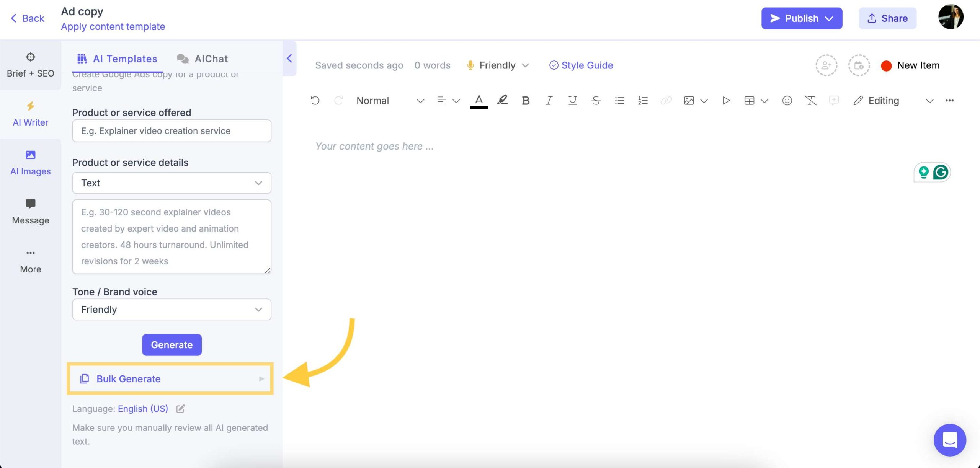This screenshot has width=980, height=468.
Task: Toggle Italic formatting in editor
Action: pos(548,101)
